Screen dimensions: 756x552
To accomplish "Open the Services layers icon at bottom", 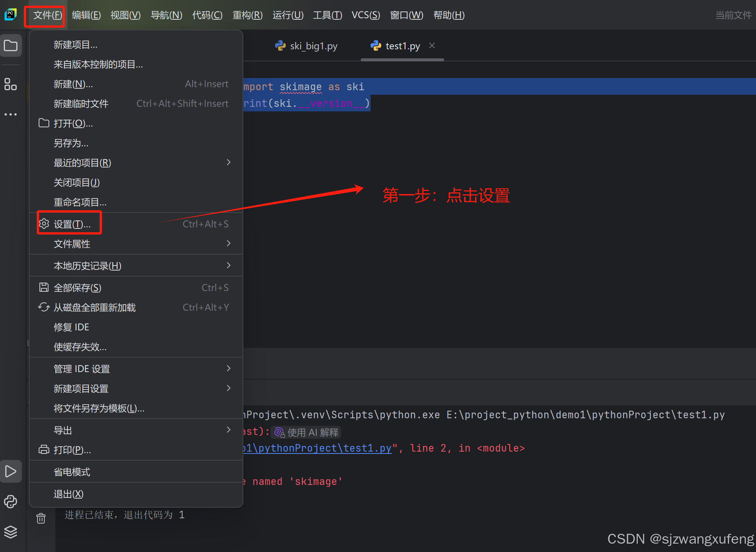I will (x=11, y=532).
